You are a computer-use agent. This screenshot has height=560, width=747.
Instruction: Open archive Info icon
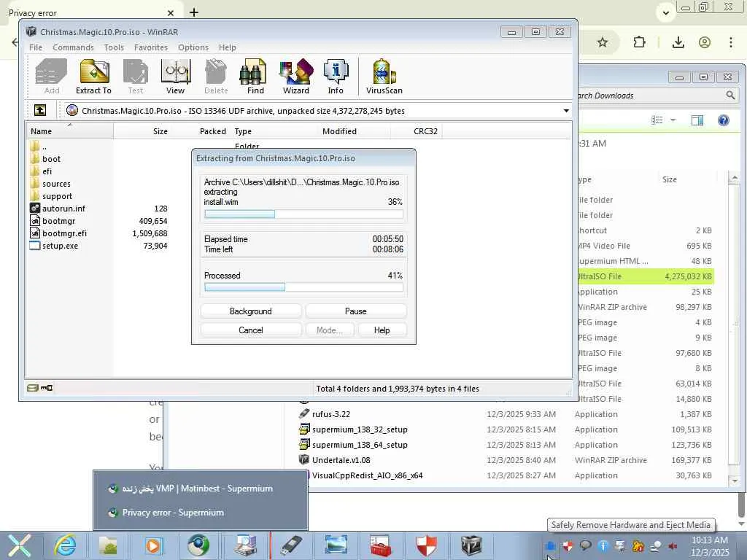tap(336, 76)
